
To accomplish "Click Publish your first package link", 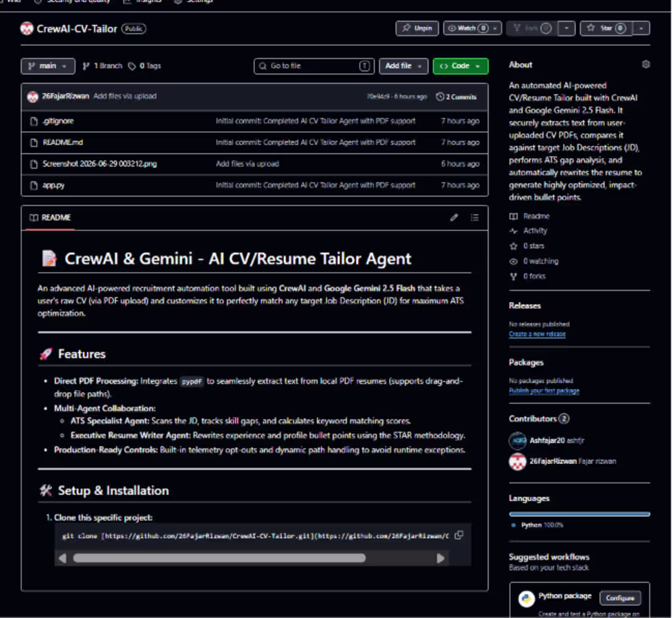I will point(544,391).
